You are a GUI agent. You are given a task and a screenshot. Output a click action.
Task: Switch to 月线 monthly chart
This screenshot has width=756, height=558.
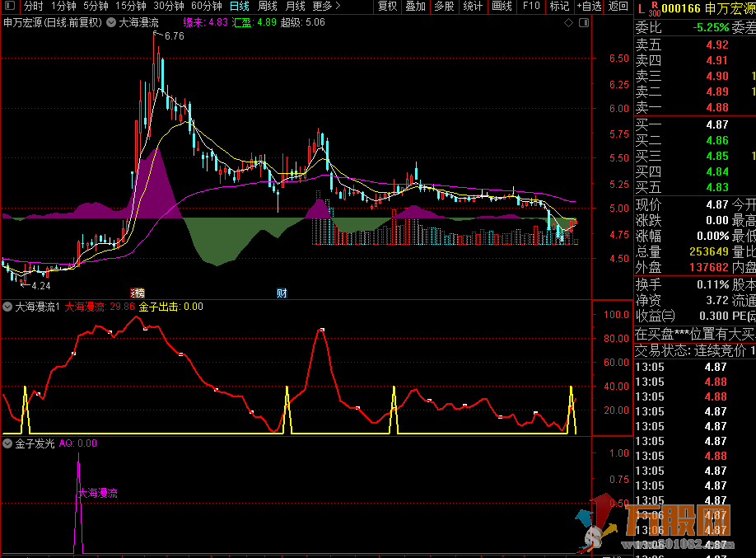(295, 7)
